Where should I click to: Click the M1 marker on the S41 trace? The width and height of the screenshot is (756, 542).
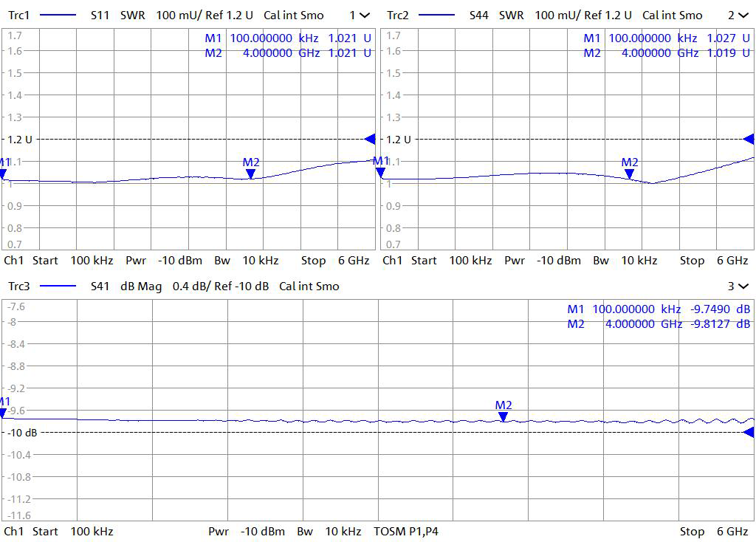click(x=3, y=413)
